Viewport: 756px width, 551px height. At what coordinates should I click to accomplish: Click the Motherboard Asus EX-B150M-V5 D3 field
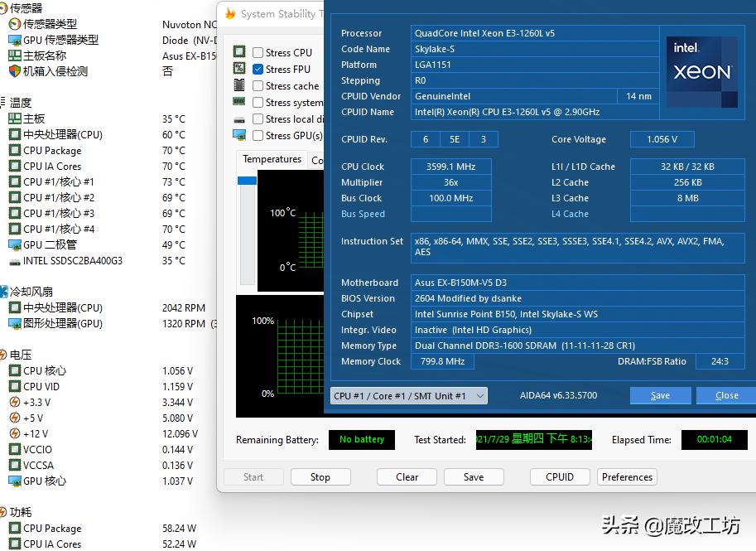pyautogui.click(x=578, y=283)
